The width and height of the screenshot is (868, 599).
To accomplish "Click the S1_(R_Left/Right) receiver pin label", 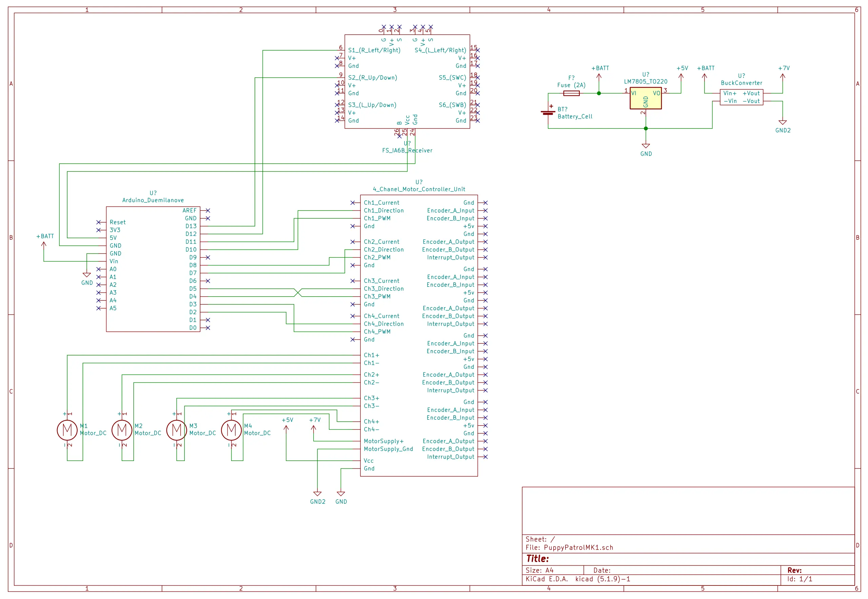I will click(374, 50).
